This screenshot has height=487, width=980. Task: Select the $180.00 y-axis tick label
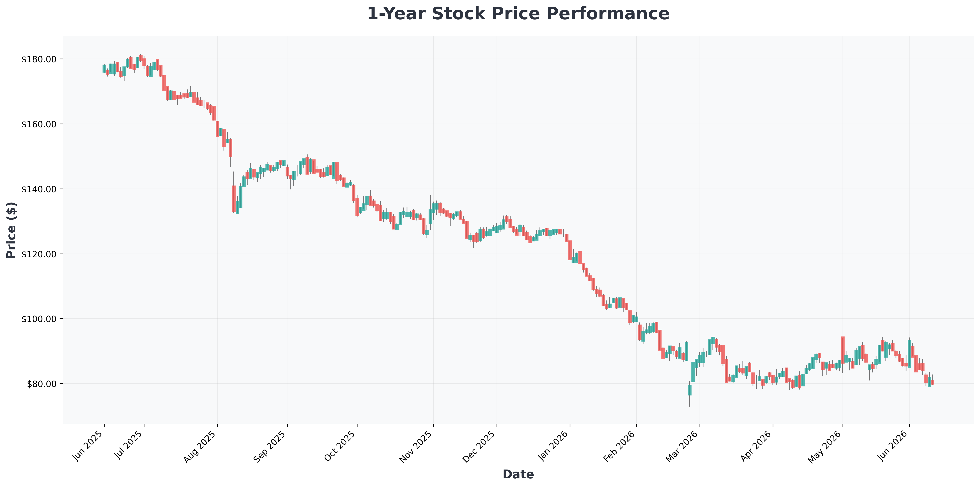[39, 59]
